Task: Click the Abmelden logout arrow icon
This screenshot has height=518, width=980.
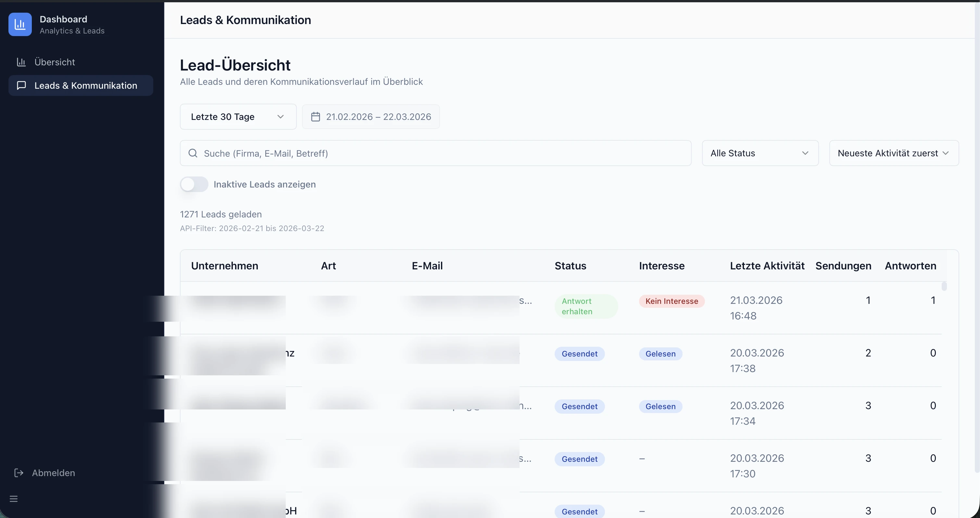Action: click(19, 473)
